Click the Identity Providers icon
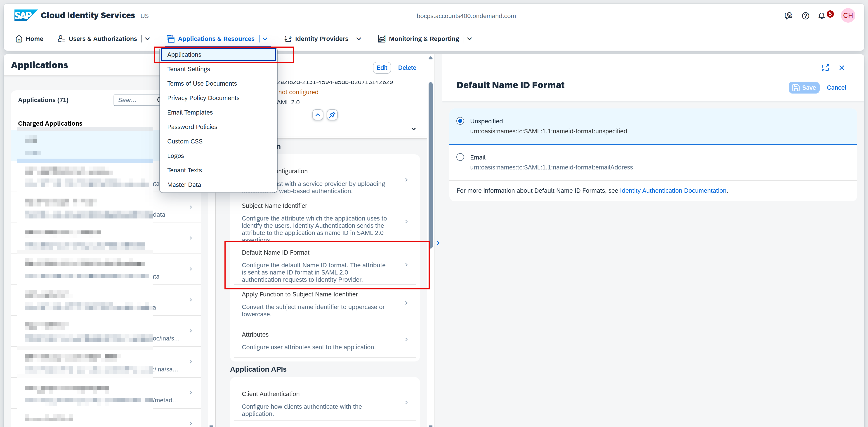This screenshot has width=868, height=427. [288, 39]
